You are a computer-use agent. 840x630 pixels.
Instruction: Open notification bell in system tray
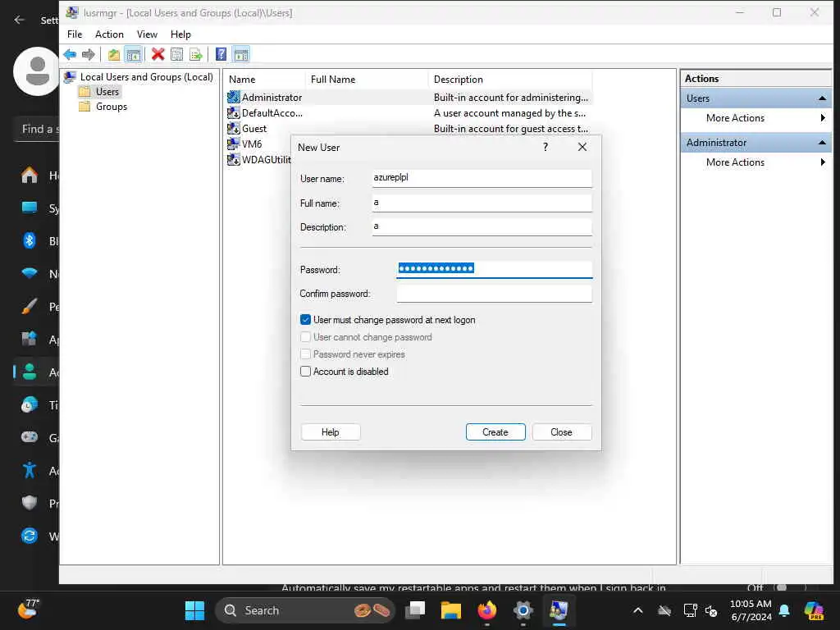coord(784,610)
